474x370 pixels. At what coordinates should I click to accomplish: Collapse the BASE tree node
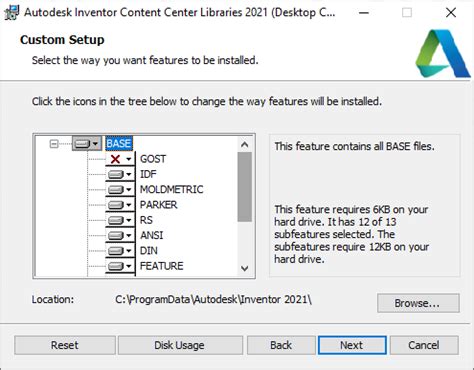coord(54,144)
